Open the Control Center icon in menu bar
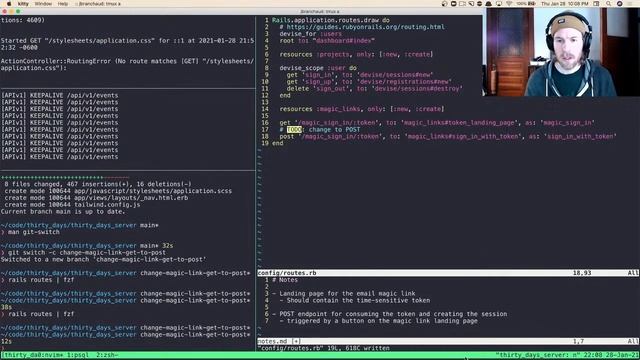 tap(596, 4)
